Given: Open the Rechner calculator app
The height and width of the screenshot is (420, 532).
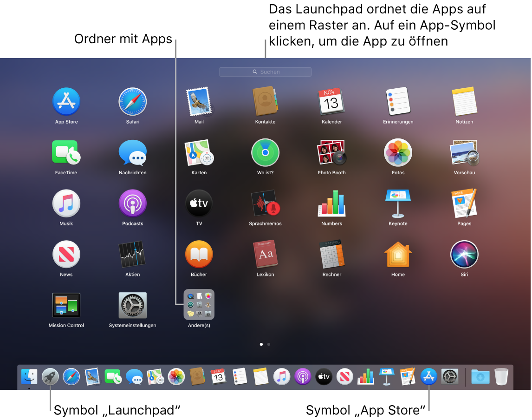Looking at the screenshot, I should click(331, 254).
